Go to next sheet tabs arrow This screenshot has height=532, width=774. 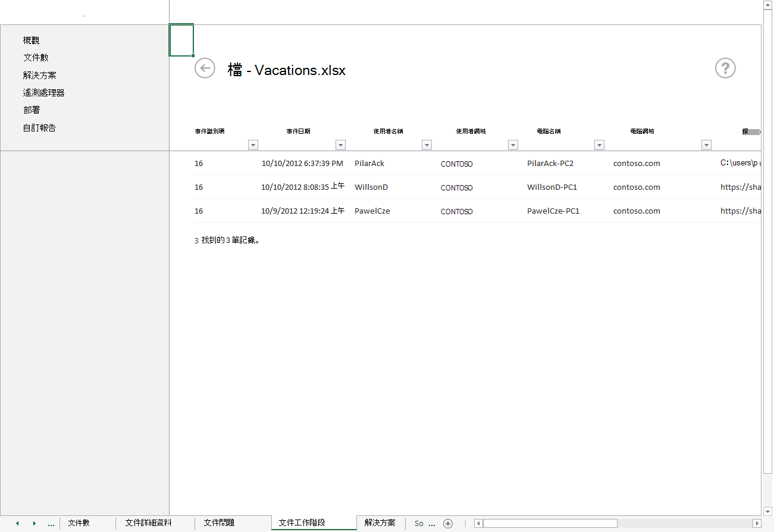(35, 524)
